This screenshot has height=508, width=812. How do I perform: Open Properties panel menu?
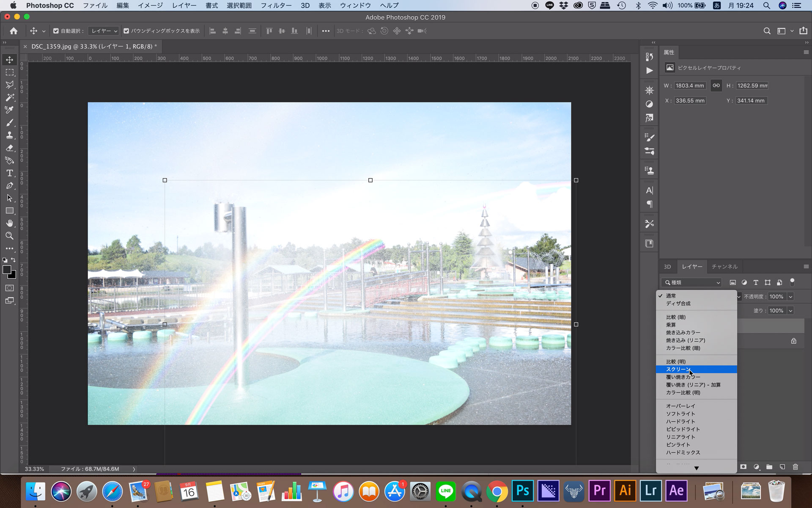806,52
